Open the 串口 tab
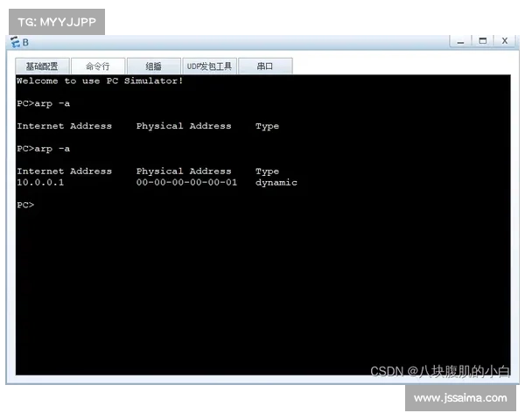525x420 pixels. [265, 66]
